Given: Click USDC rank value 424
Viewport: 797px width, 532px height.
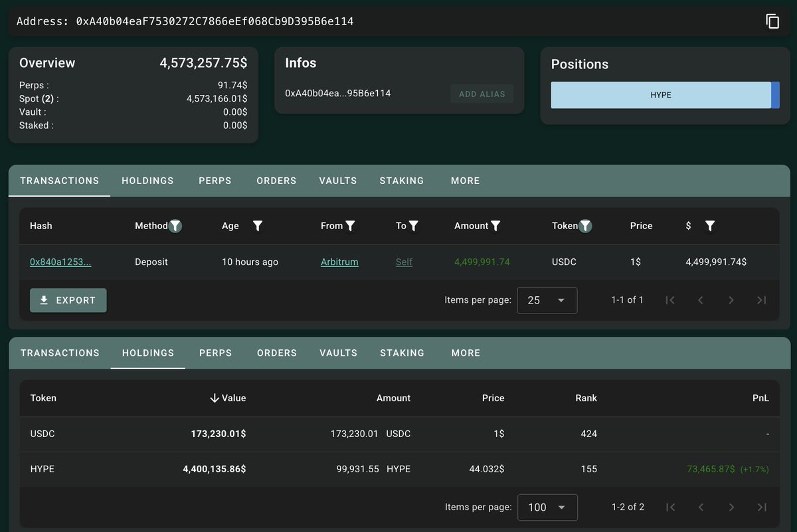Looking at the screenshot, I should pos(588,434).
